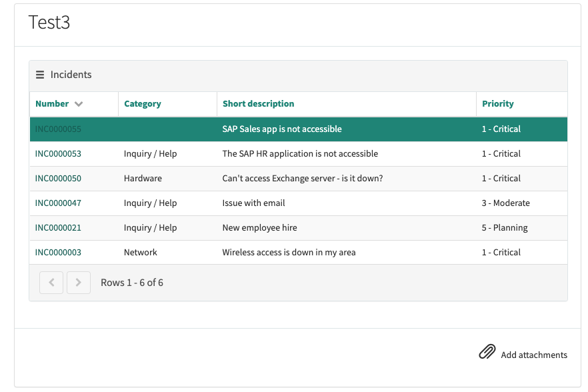588x392 pixels.
Task: Open incident INC0000047 link
Action: tap(58, 203)
